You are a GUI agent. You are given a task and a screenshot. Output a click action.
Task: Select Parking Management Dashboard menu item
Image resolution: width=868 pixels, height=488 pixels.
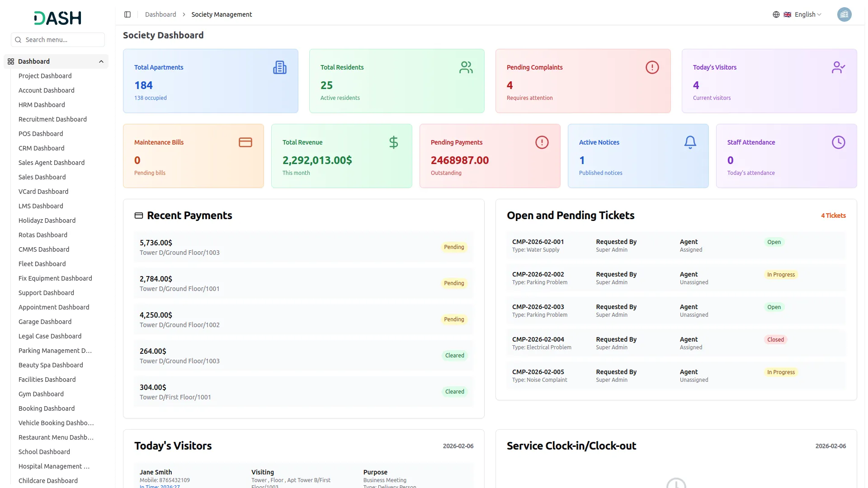coord(55,351)
